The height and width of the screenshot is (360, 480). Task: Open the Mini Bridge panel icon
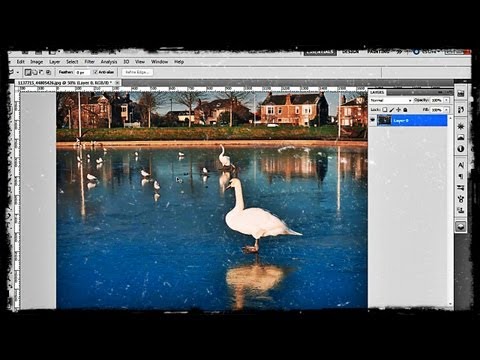coord(461,94)
